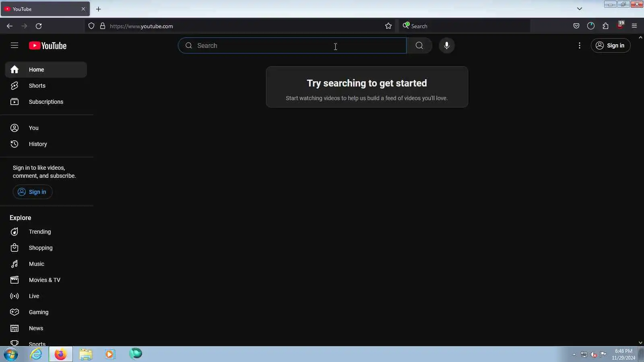Go back with browser back arrow
This screenshot has height=362, width=644.
(10, 26)
